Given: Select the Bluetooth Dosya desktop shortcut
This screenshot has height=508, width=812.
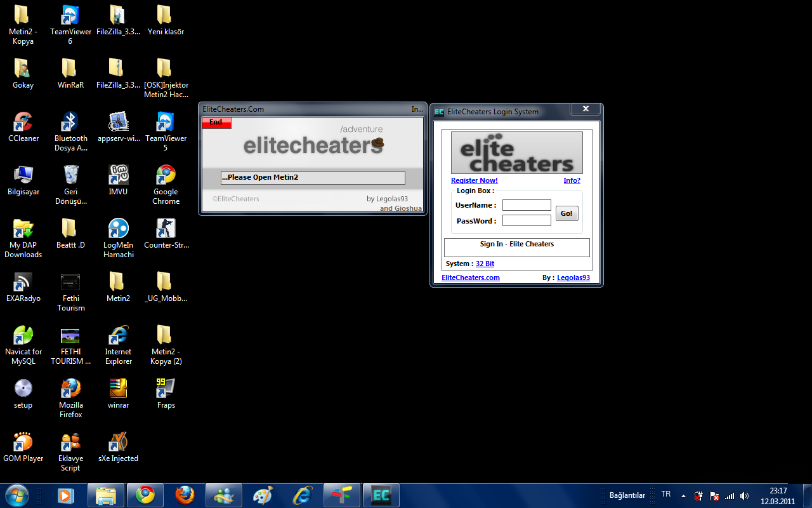Looking at the screenshot, I should 70,132.
